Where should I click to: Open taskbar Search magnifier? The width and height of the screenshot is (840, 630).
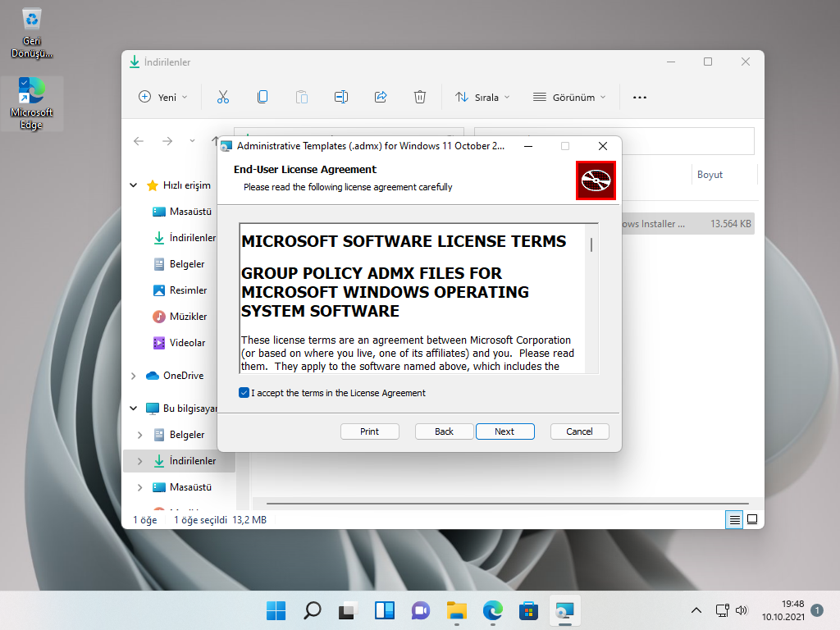click(x=312, y=610)
